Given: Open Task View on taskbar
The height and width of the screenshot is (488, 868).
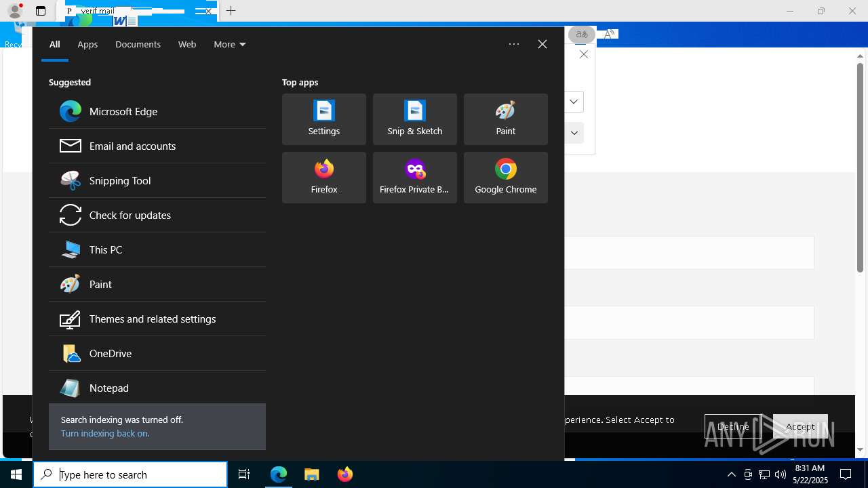Looking at the screenshot, I should click(x=244, y=474).
